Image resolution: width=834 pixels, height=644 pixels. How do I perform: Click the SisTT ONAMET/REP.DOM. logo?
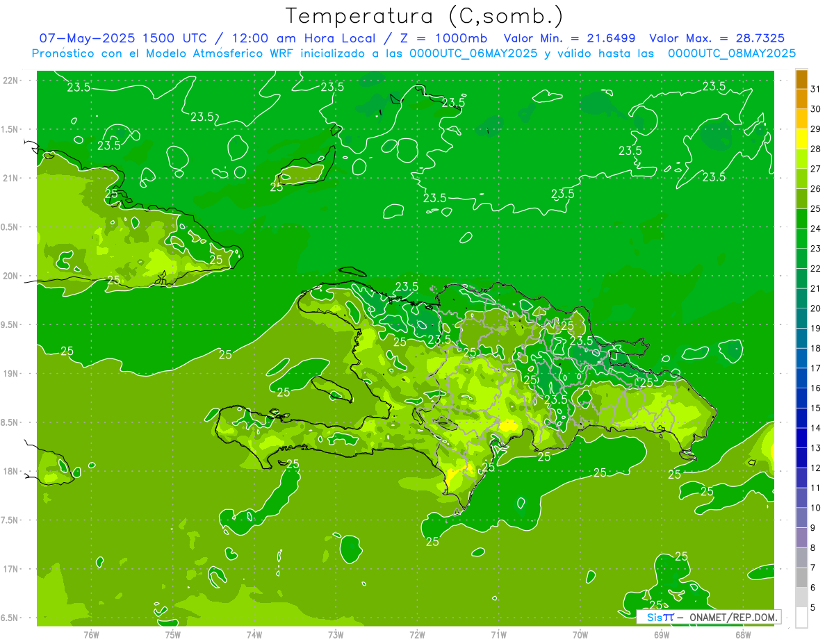[708, 617]
